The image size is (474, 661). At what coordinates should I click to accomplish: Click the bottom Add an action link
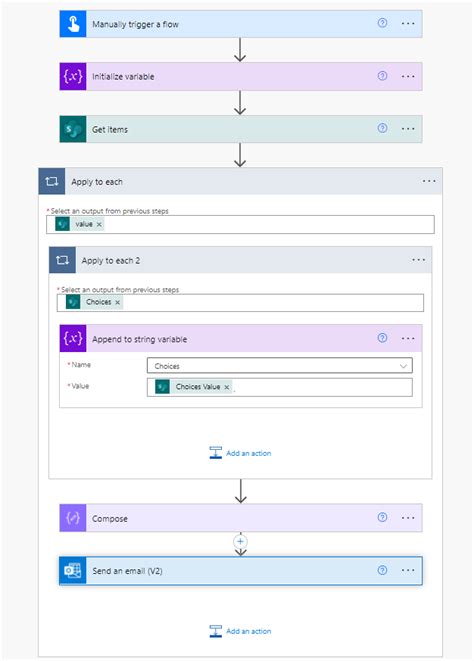click(240, 631)
